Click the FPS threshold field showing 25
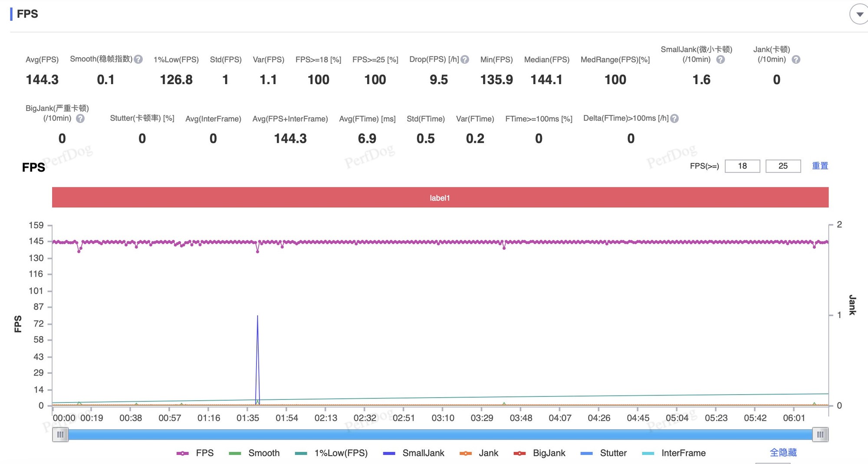Screen dimensions: 868x464 pos(783,166)
